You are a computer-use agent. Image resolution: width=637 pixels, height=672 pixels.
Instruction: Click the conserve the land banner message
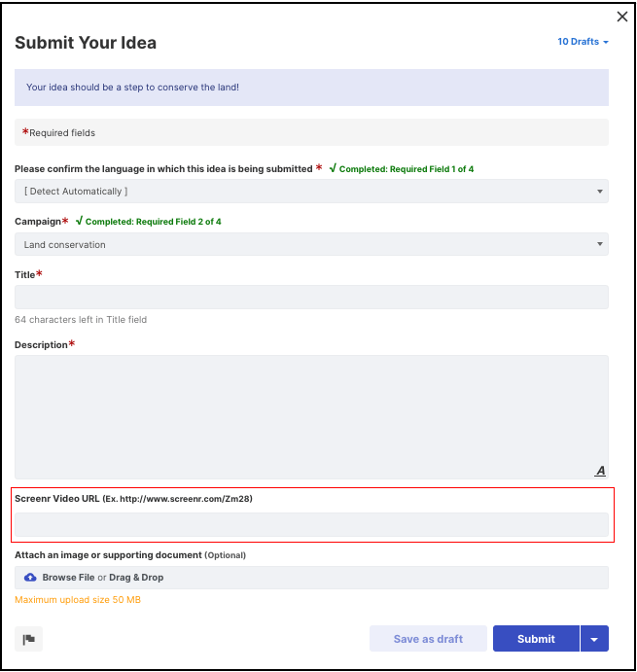[x=132, y=87]
